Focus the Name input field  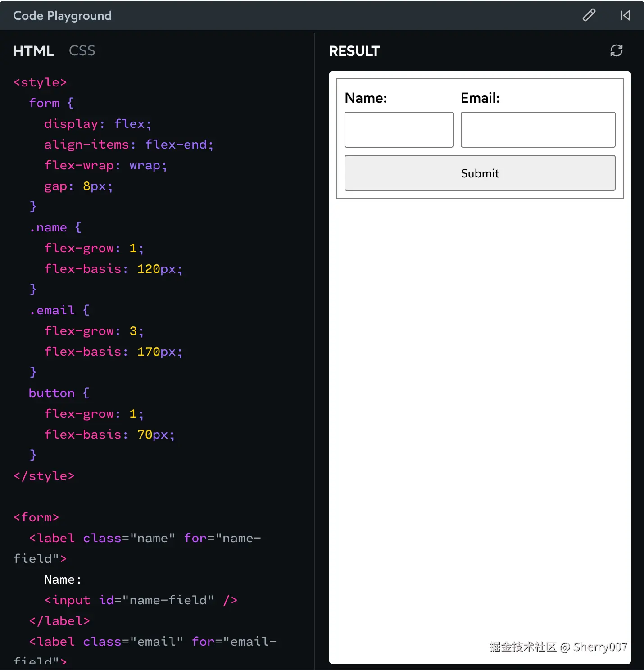click(x=399, y=130)
